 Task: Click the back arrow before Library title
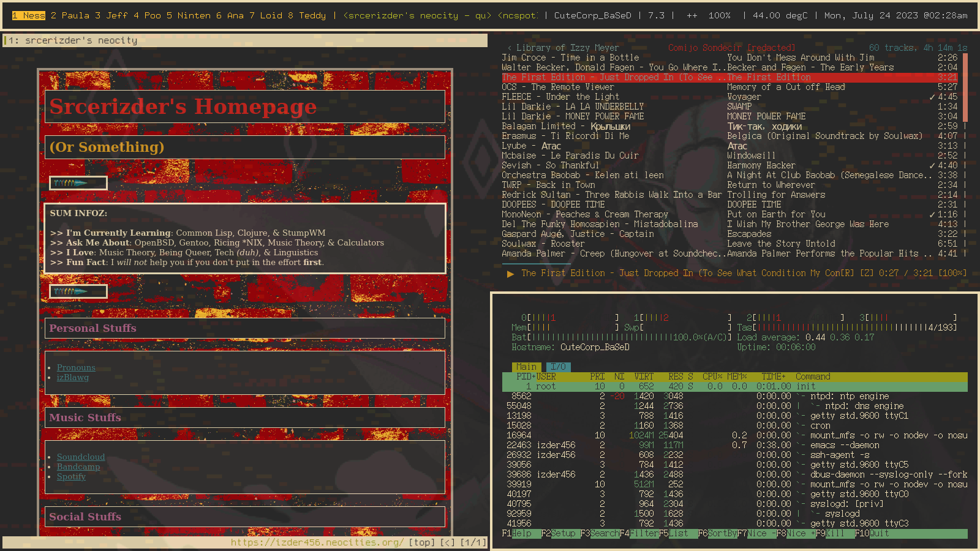pyautogui.click(x=509, y=48)
